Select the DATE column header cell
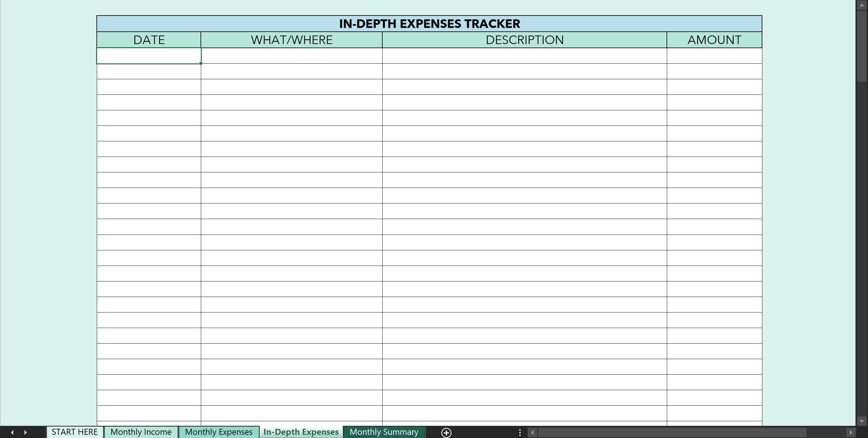This screenshot has width=868, height=438. point(148,39)
